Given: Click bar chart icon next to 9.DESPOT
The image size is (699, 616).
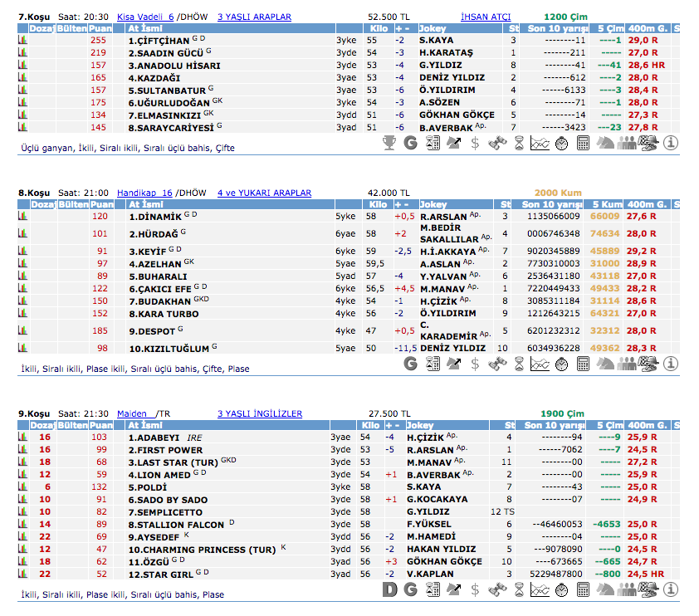Looking at the screenshot, I should click(x=22, y=330).
